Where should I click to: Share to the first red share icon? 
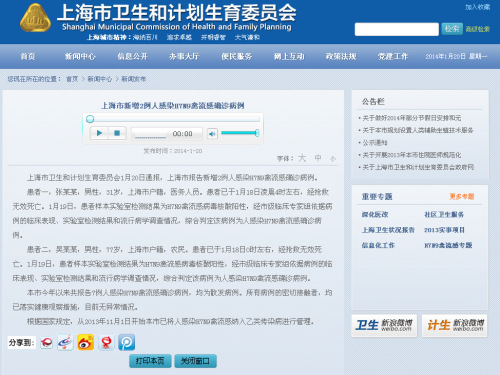[x=46, y=342]
